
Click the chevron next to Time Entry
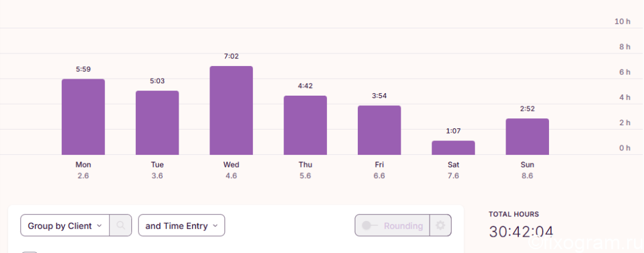(x=215, y=226)
